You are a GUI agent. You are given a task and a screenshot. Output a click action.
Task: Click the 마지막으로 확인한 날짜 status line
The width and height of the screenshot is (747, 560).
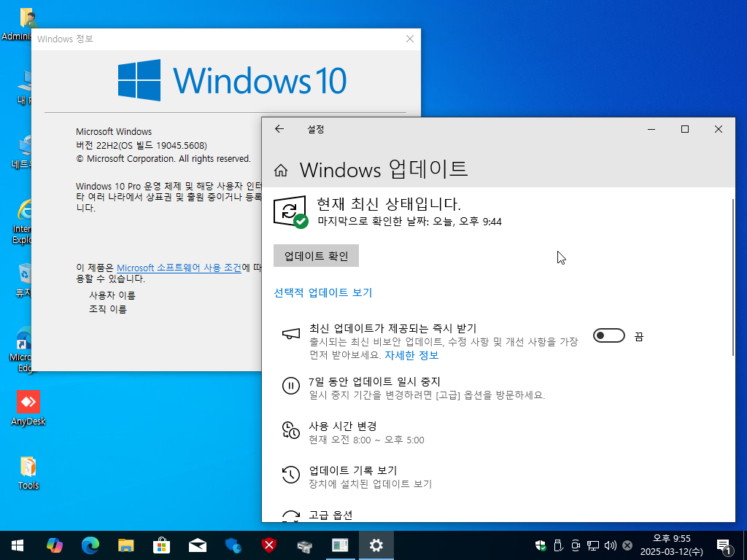click(x=410, y=222)
